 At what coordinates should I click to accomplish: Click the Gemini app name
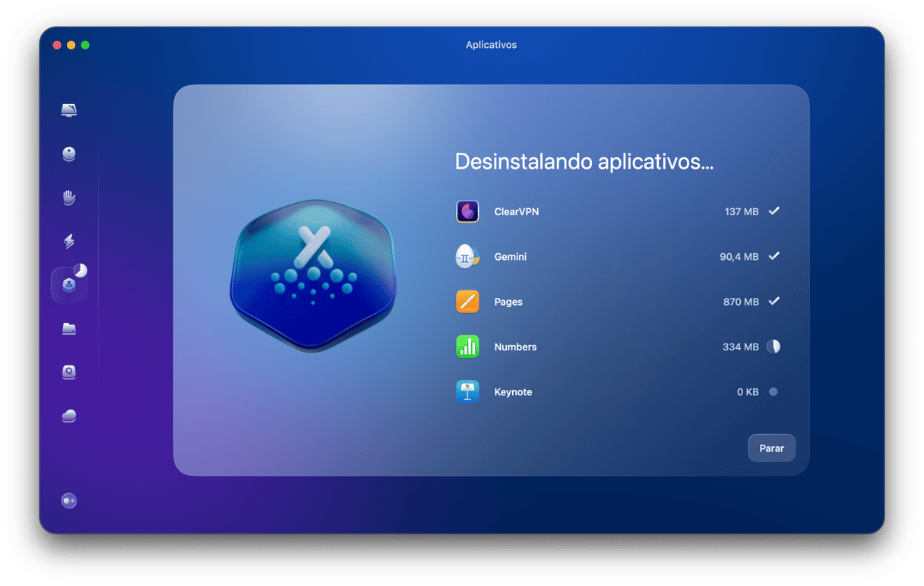pyautogui.click(x=511, y=257)
